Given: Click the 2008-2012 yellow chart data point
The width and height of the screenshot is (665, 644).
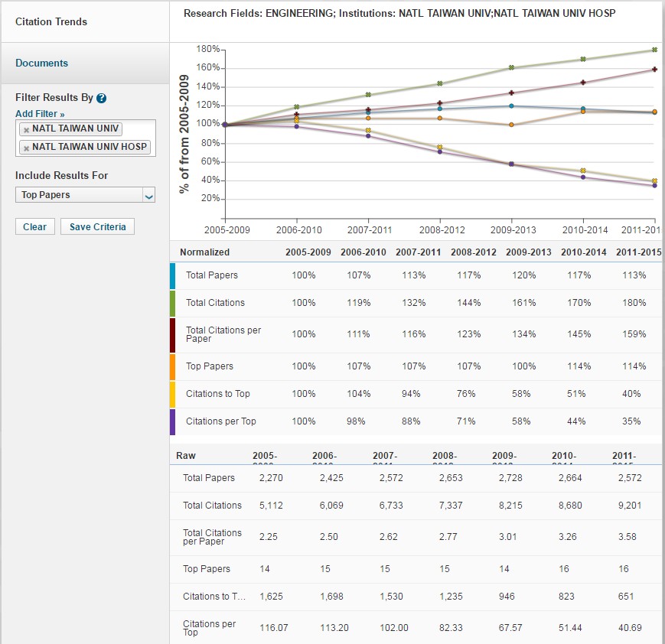Looking at the screenshot, I should [440, 147].
